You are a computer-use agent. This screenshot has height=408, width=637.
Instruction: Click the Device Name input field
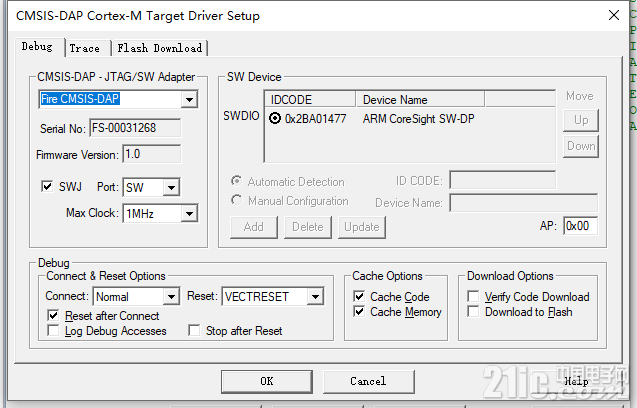tap(524, 202)
